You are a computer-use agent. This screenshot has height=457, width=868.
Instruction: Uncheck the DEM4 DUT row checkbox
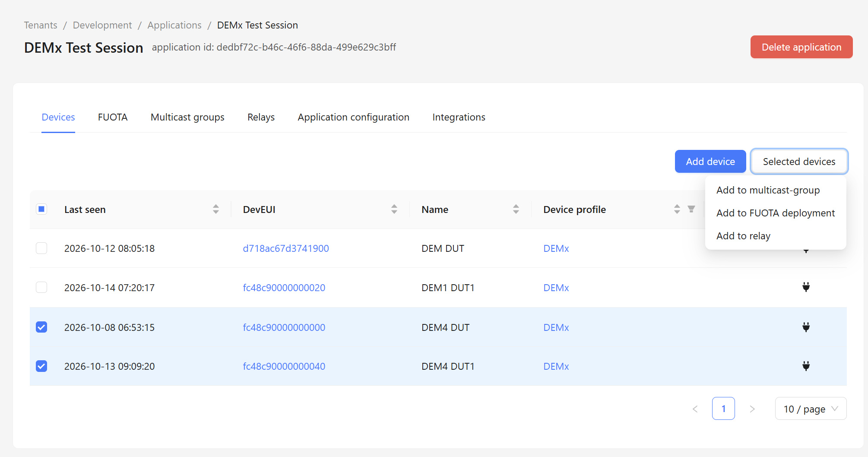tap(41, 327)
